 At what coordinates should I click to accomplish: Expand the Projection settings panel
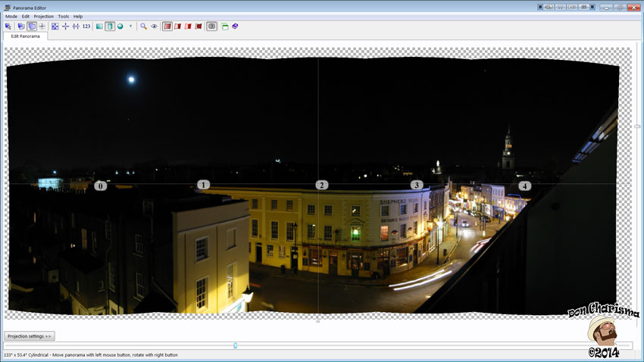pyautogui.click(x=30, y=335)
